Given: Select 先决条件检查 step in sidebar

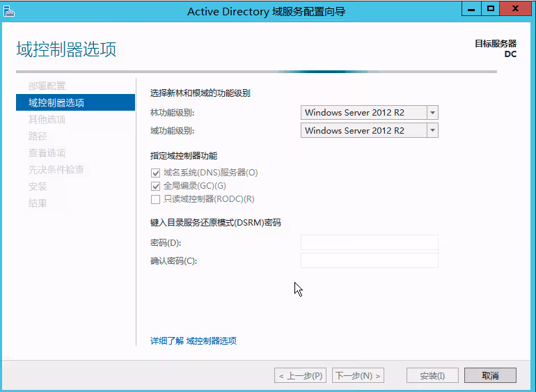Looking at the screenshot, I should 56,169.
